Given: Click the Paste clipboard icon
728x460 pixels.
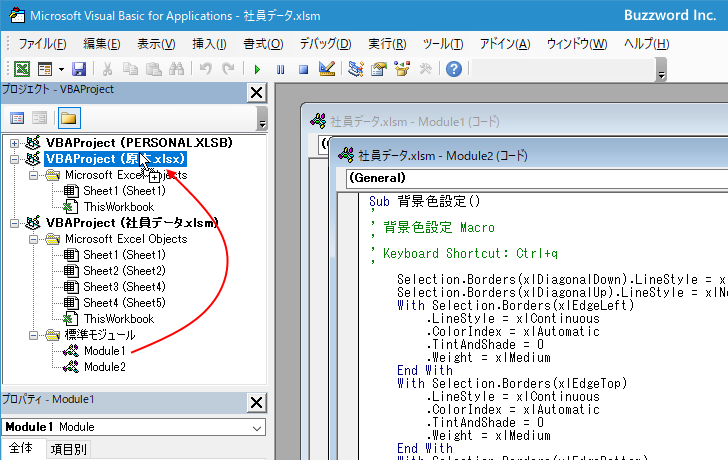Looking at the screenshot, I should coord(154,69).
